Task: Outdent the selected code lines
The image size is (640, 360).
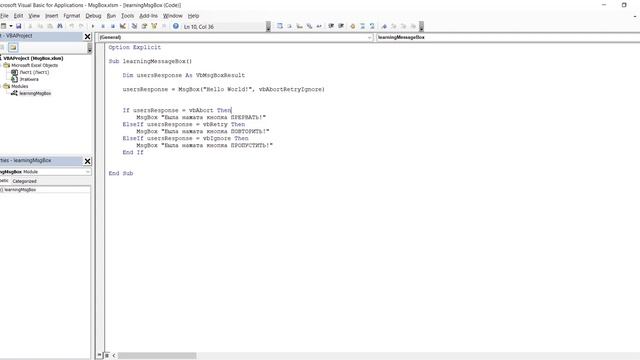Action: tap(341, 26)
